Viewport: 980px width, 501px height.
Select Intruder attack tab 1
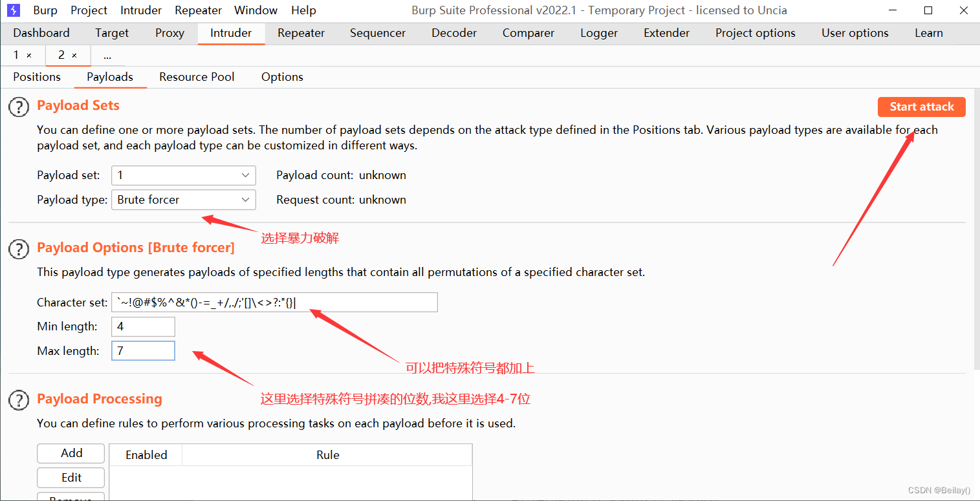coord(16,56)
